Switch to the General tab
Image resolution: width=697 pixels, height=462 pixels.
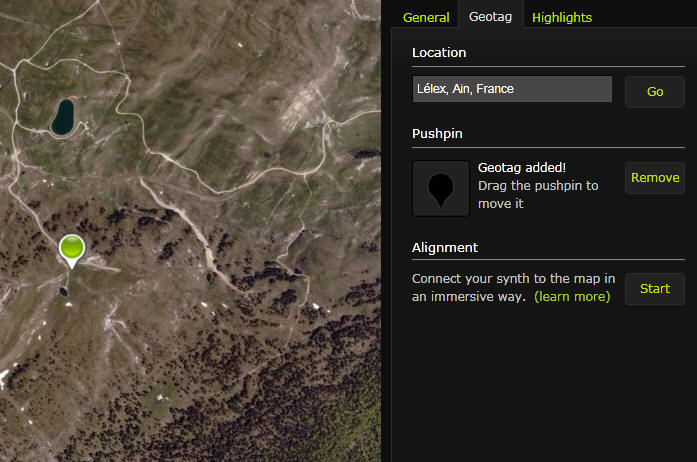tap(426, 17)
